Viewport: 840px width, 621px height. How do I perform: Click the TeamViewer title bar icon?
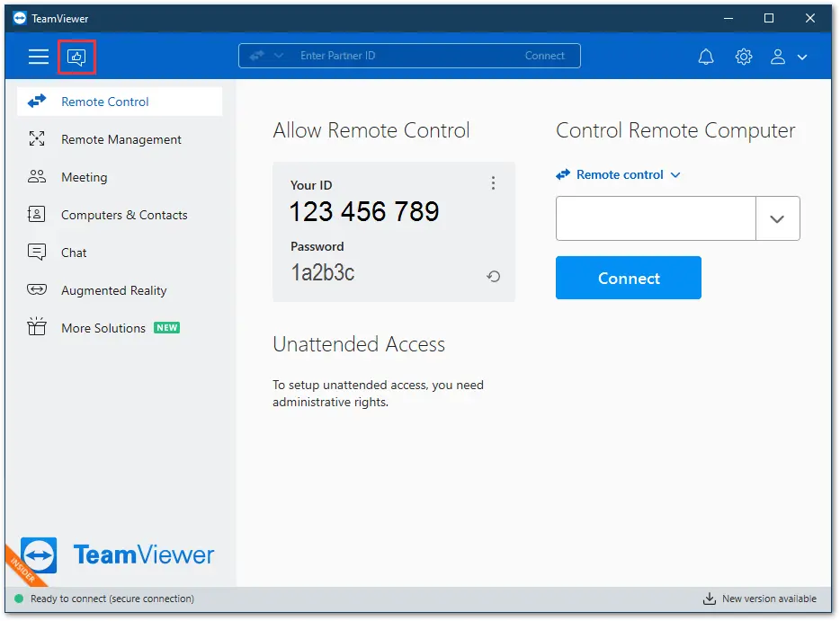coord(20,18)
